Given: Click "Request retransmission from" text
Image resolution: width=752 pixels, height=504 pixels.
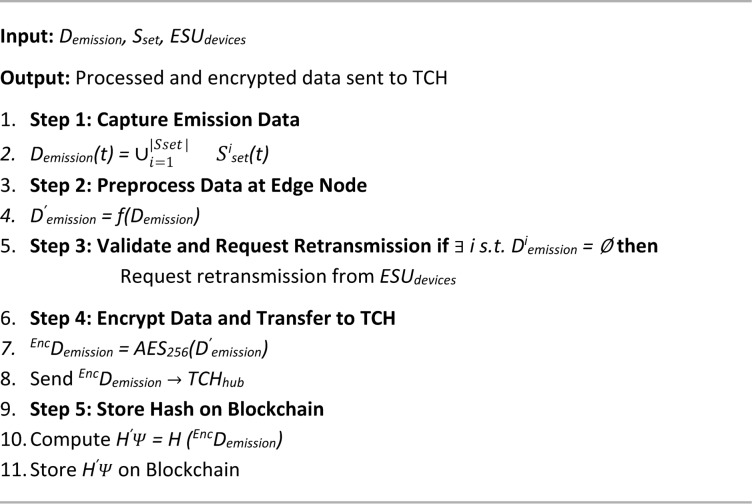Looking at the screenshot, I should click(x=247, y=276).
